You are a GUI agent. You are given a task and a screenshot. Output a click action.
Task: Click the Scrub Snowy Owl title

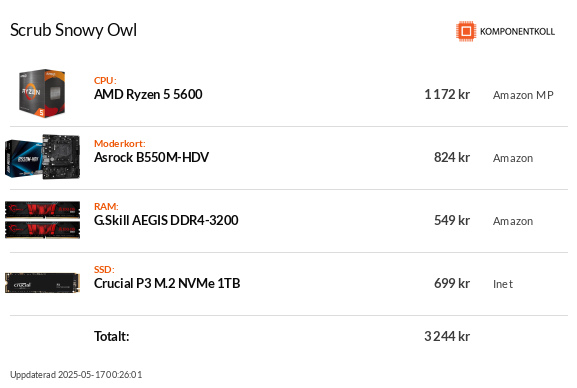pos(74,30)
